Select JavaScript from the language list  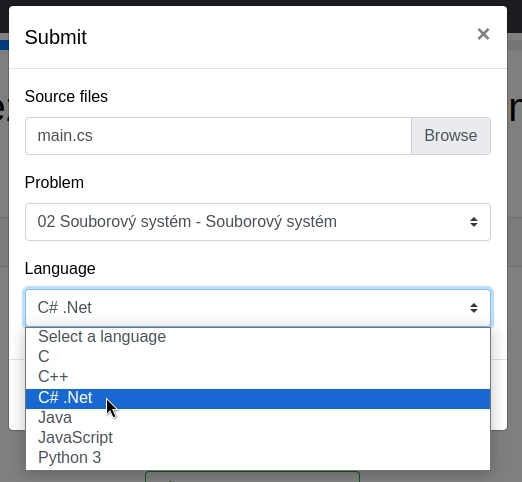click(x=258, y=438)
